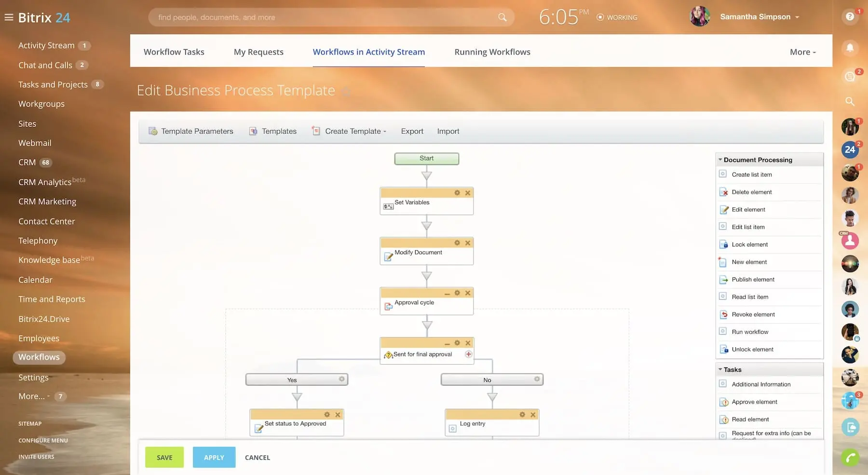Select the Lock element action

(749, 244)
